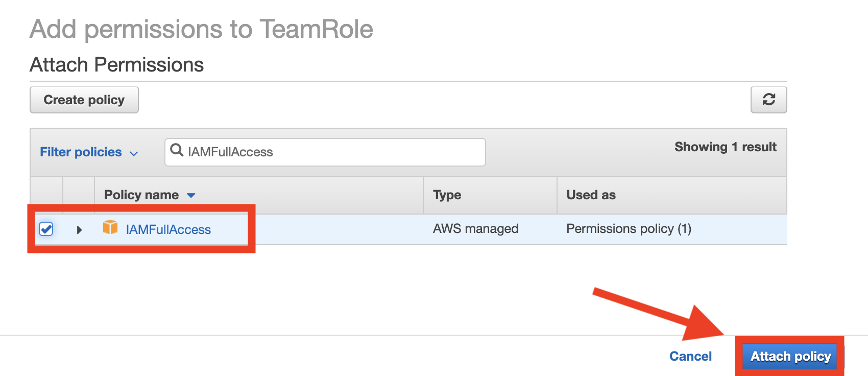Open the Filter policies dropdown

tap(81, 152)
